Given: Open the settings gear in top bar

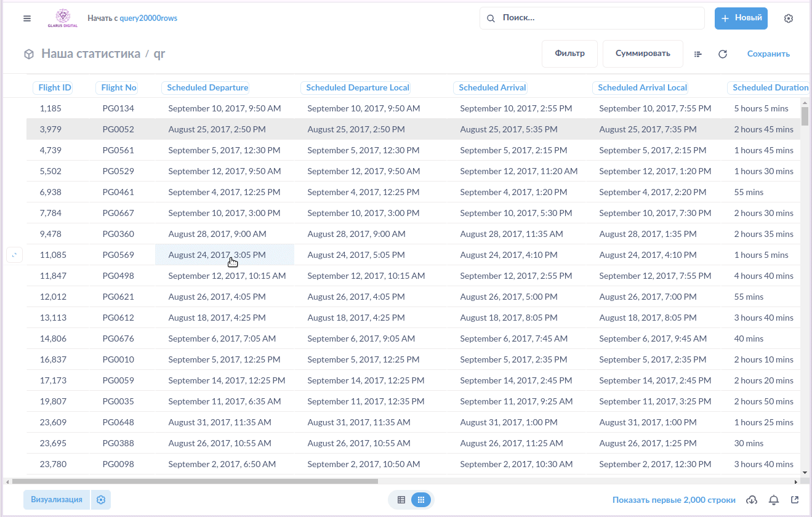Looking at the screenshot, I should click(x=788, y=18).
